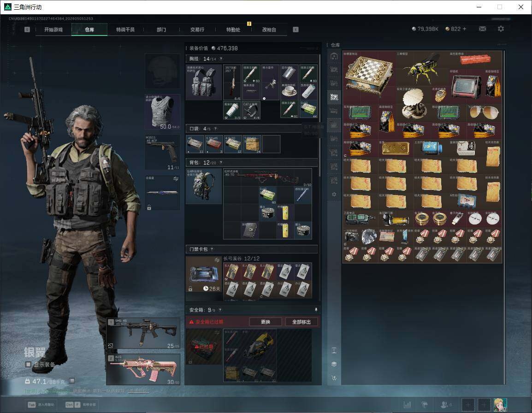Viewport: 532px width, 413px height.
Task: Select the gold bar item in warehouse
Action: pos(396,148)
